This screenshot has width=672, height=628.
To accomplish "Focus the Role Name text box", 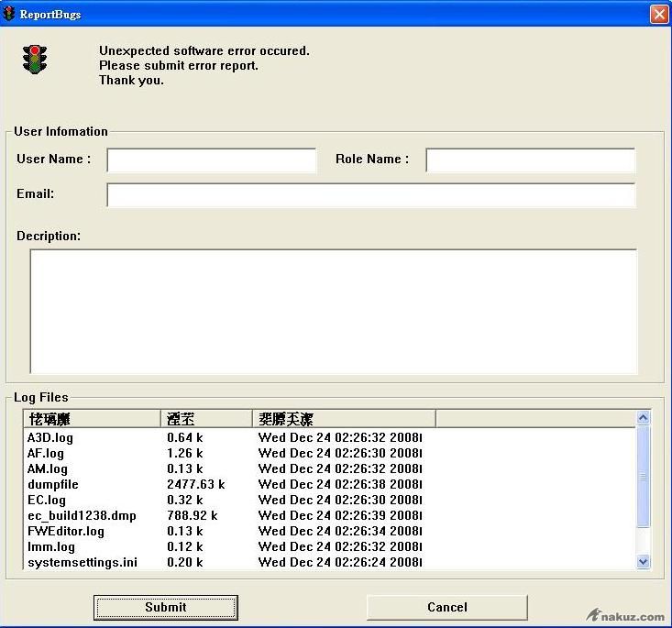I will 530,160.
